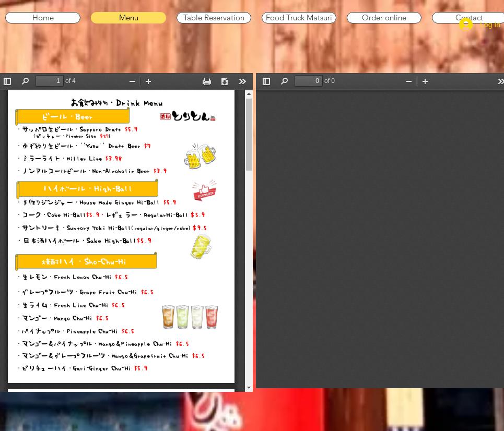Open find search in left PDF viewer
This screenshot has height=431, width=504.
25,81
